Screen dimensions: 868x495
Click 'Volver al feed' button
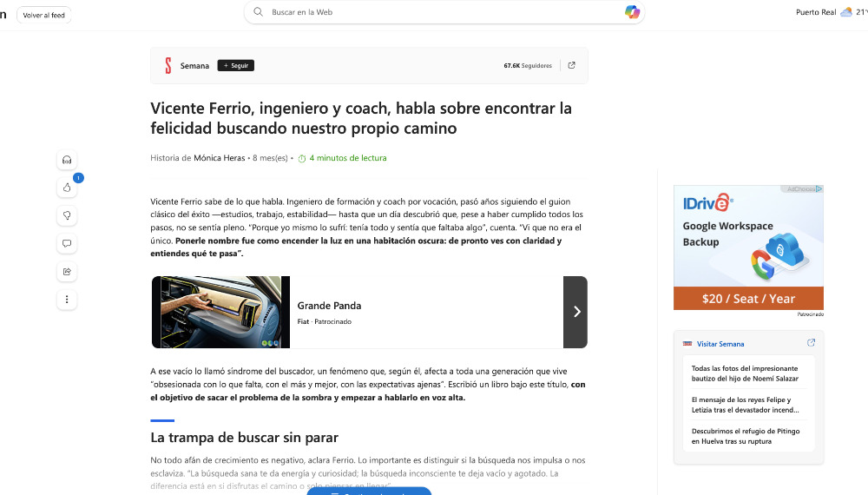tap(43, 15)
